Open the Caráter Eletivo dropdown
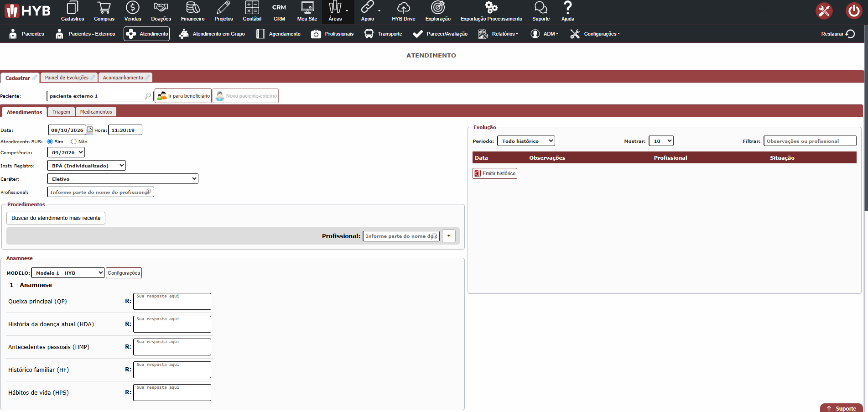 [x=123, y=179]
